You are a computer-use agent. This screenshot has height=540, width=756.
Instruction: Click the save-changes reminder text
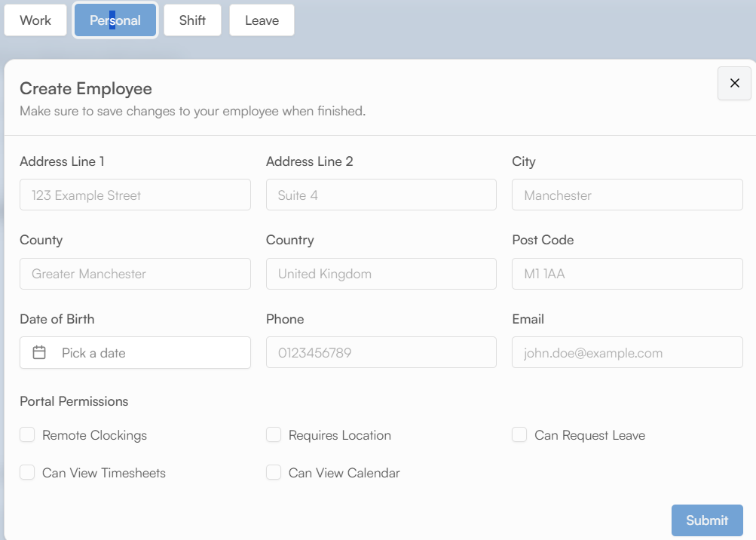click(x=192, y=112)
